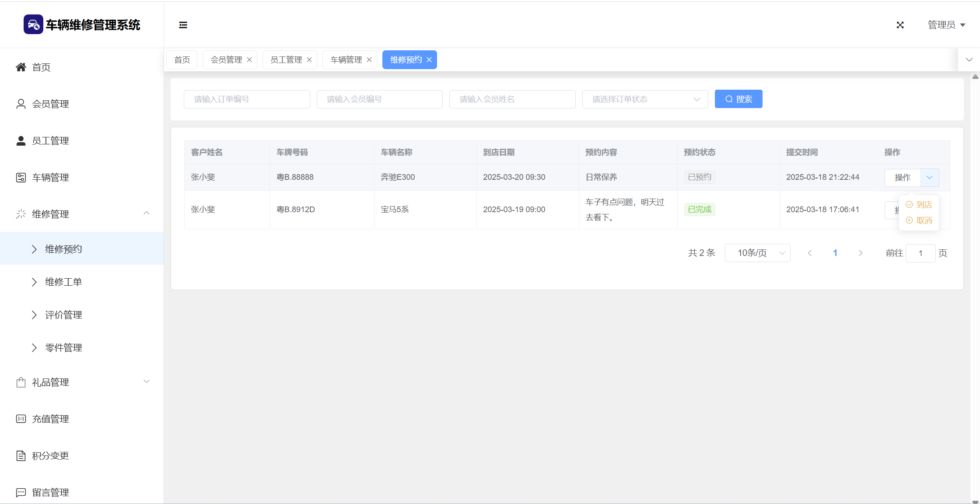Click the 请输入订单编号 input field
The width and height of the screenshot is (980, 504).
247,99
